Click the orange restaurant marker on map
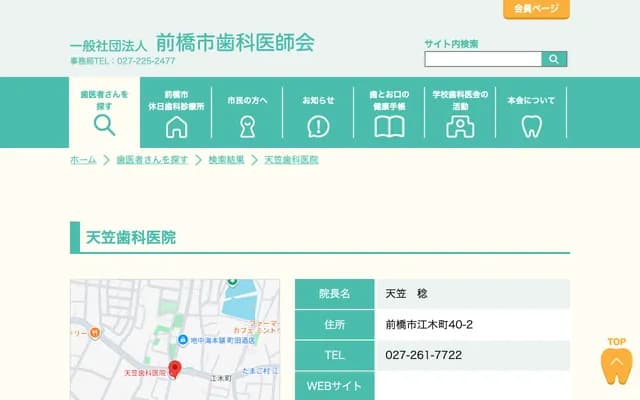Viewport: 640px width, 400px height. pos(95,333)
